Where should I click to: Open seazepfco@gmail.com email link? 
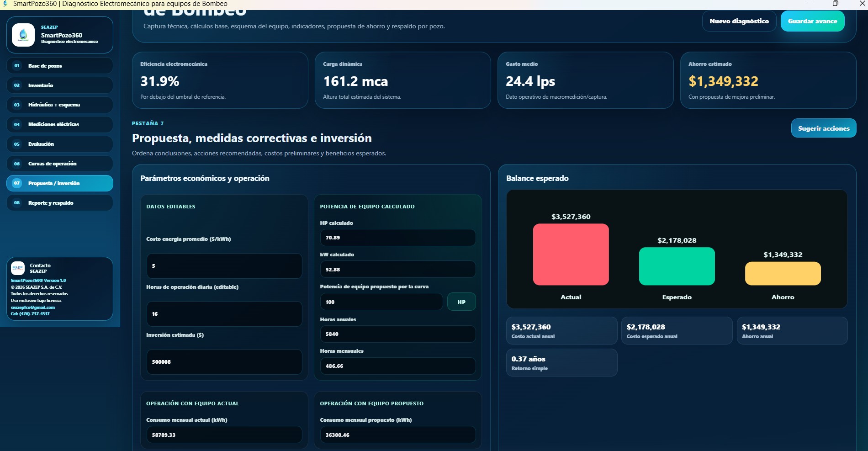pyautogui.click(x=33, y=307)
